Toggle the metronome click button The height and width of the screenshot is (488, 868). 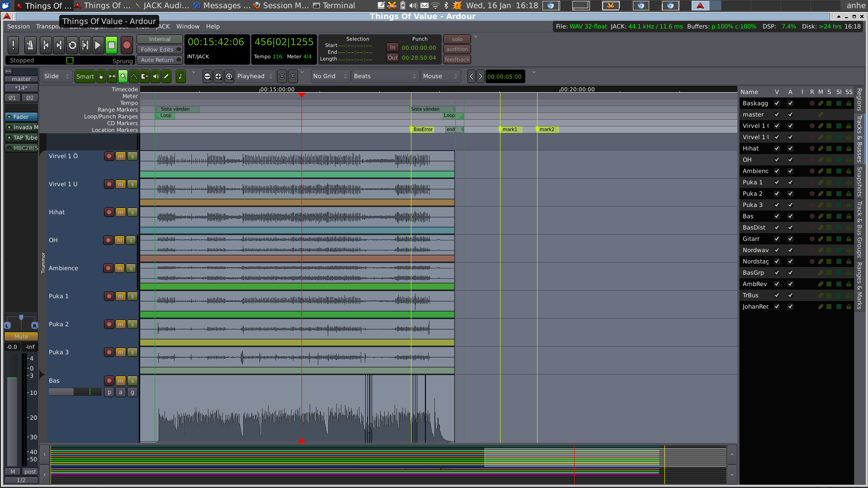pyautogui.click(x=30, y=45)
